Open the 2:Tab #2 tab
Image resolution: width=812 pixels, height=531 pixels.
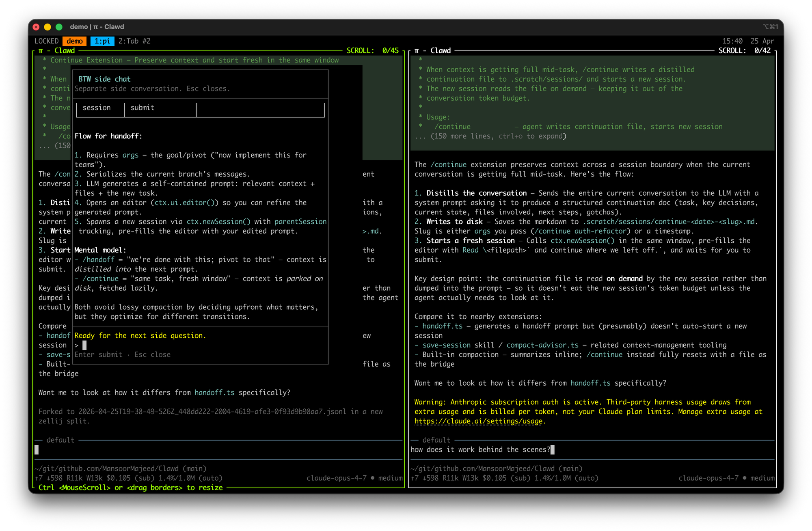tap(134, 41)
